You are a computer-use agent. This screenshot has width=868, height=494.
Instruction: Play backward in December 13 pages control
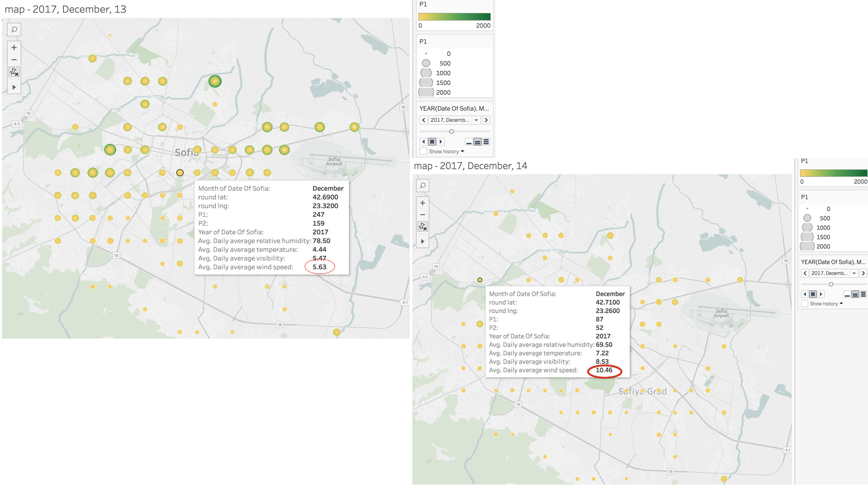coord(423,141)
